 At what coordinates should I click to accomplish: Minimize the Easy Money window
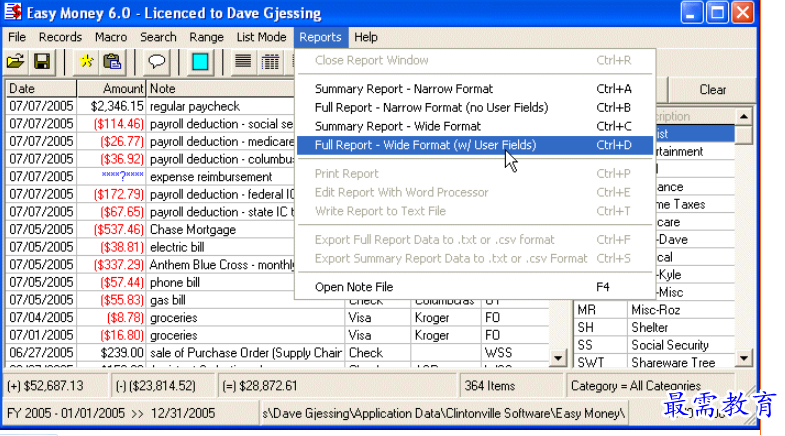691,12
